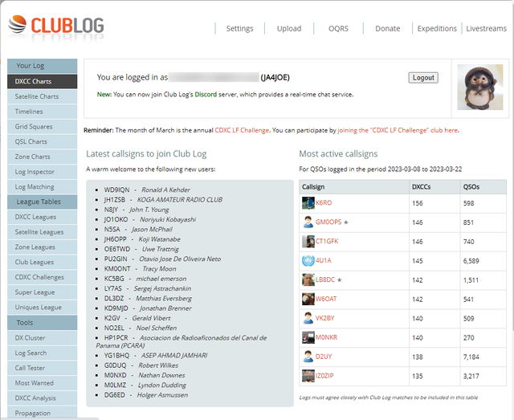Screen dimensions: 514x420
Task: Click the Logout button
Action: coord(423,78)
